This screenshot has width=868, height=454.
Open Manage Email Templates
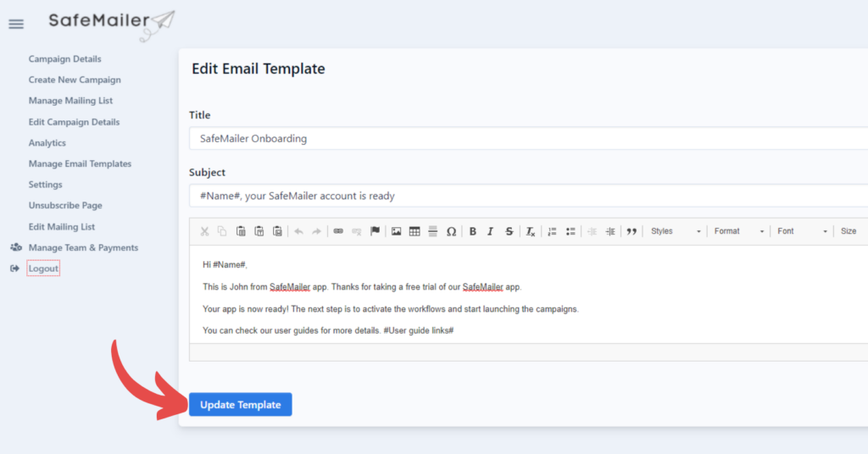coord(81,163)
